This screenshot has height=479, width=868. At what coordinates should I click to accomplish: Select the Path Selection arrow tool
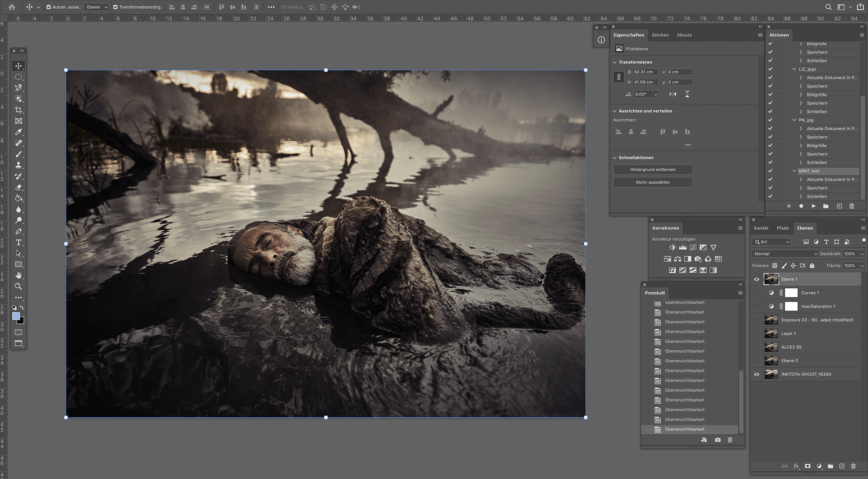click(18, 253)
